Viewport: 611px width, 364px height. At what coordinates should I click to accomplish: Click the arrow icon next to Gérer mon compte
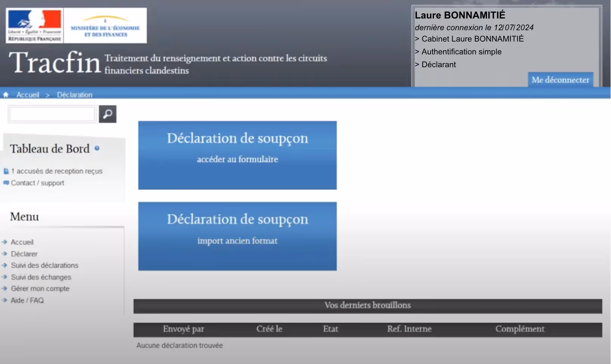coord(5,288)
